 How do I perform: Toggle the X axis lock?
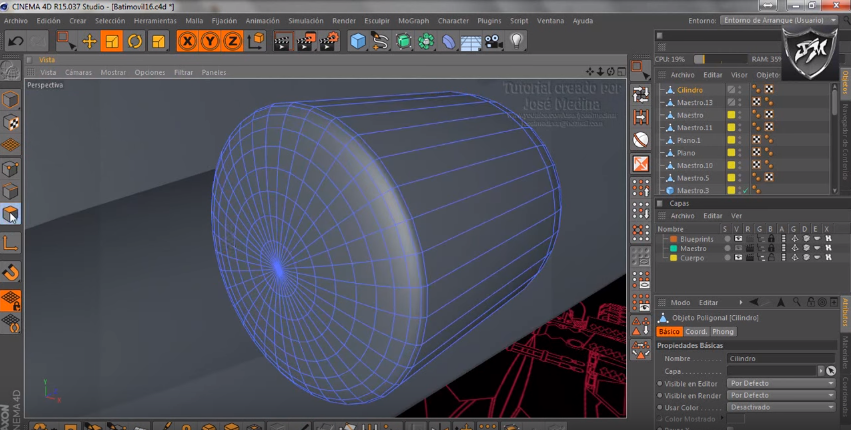(x=187, y=41)
